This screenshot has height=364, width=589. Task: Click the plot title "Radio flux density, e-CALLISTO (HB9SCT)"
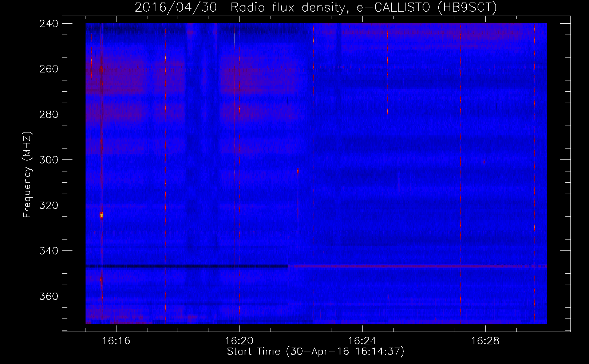[364, 7]
